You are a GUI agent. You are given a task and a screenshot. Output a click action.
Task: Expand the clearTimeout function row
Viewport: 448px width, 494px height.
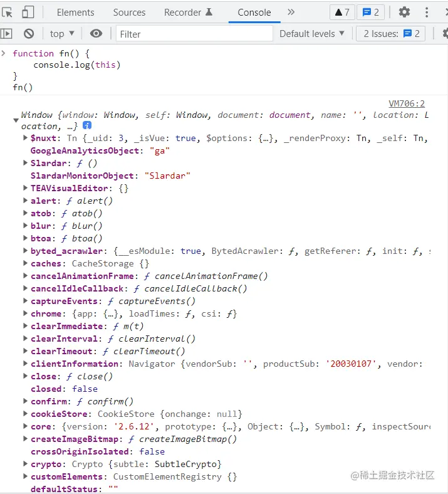tap(26, 350)
